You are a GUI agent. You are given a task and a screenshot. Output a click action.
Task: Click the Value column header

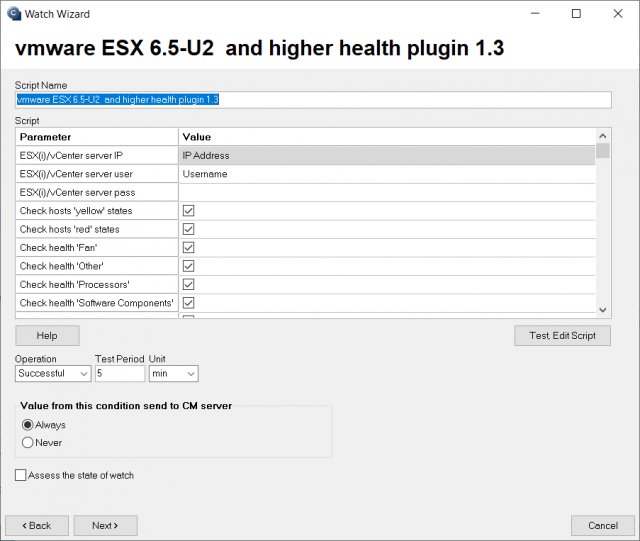[387, 137]
